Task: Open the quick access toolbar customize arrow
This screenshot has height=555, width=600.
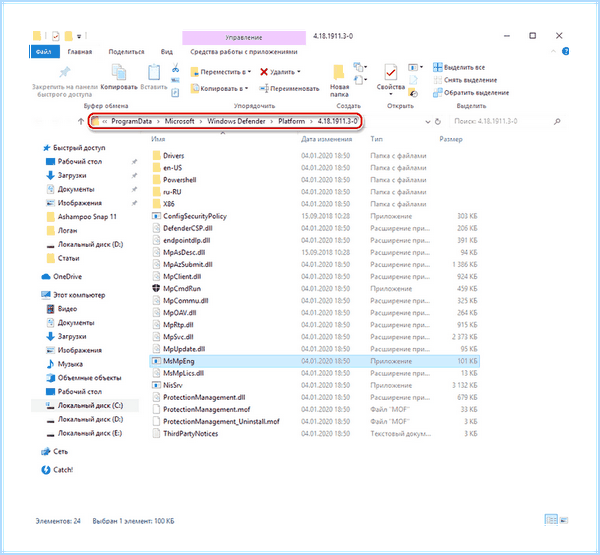Action: [x=79, y=36]
